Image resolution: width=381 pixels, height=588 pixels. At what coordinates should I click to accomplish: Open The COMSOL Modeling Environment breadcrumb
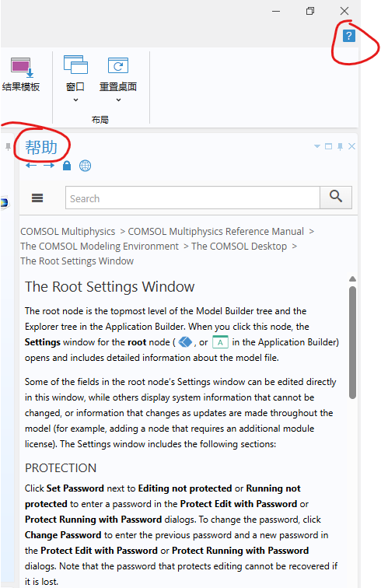tap(100, 247)
